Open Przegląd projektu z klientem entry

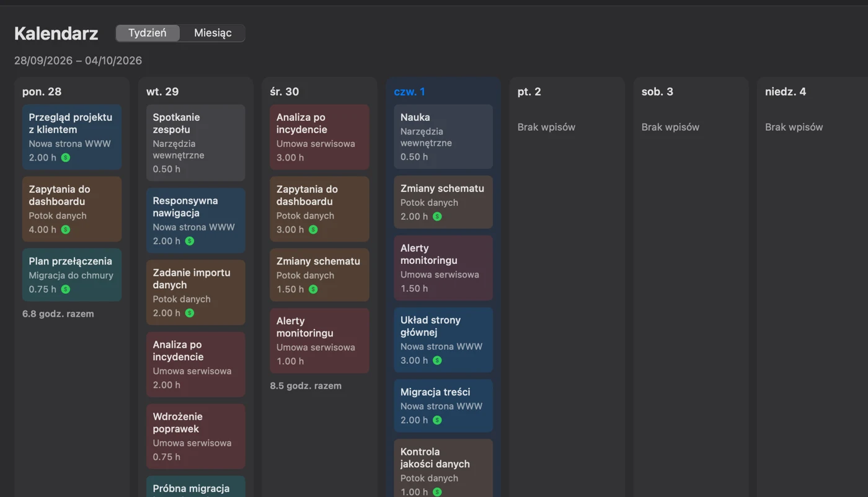pos(72,137)
